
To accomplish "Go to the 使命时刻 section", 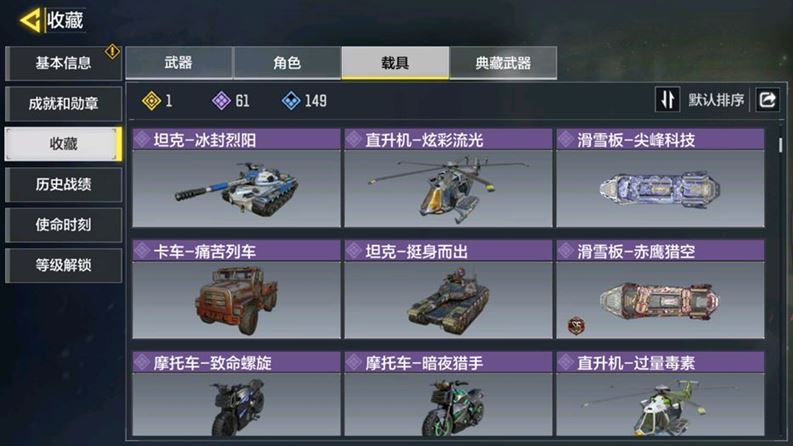I will coord(63,225).
